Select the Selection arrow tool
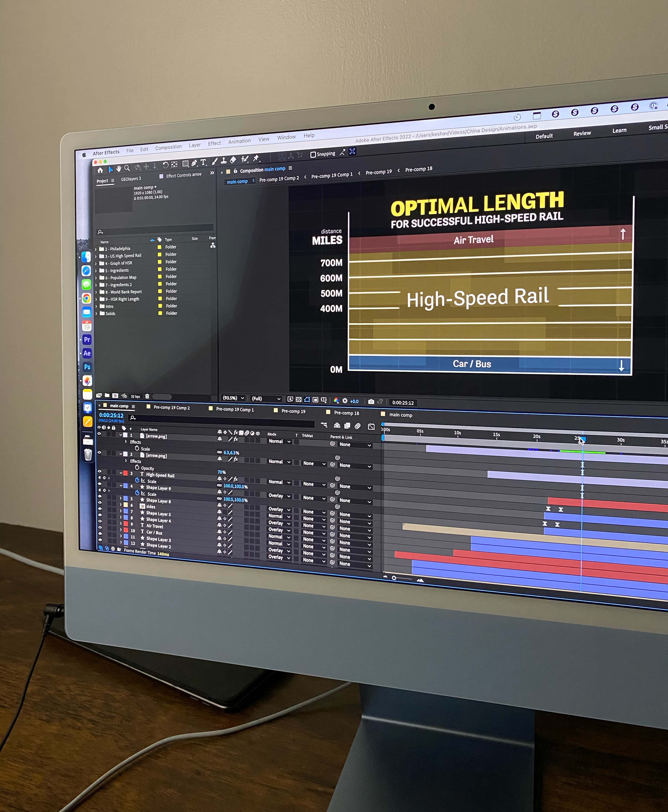 coord(111,169)
